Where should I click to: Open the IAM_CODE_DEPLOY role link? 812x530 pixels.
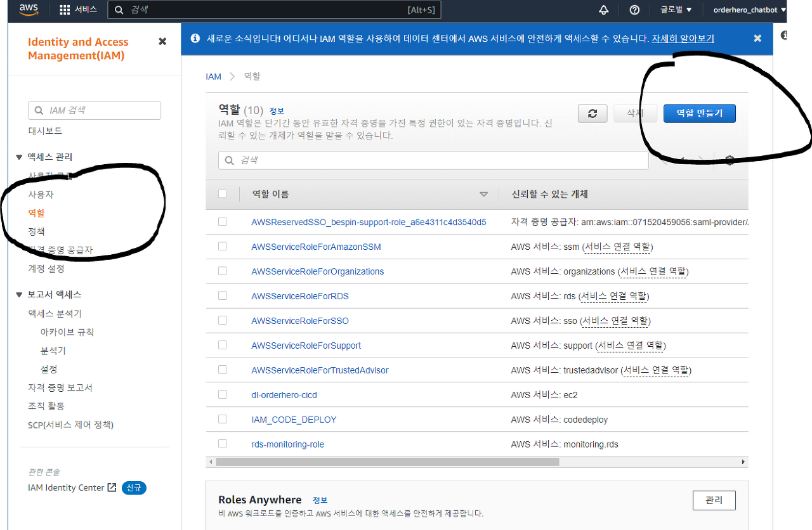pos(294,419)
